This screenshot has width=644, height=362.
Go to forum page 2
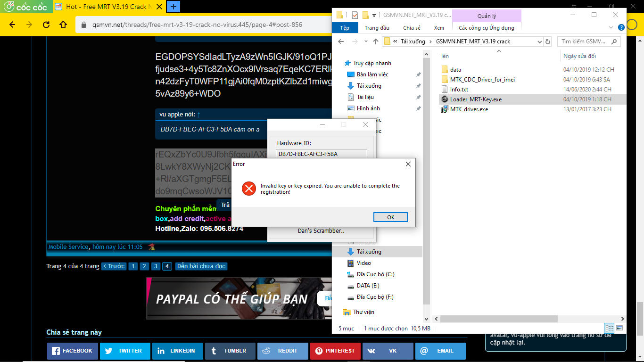(x=145, y=266)
